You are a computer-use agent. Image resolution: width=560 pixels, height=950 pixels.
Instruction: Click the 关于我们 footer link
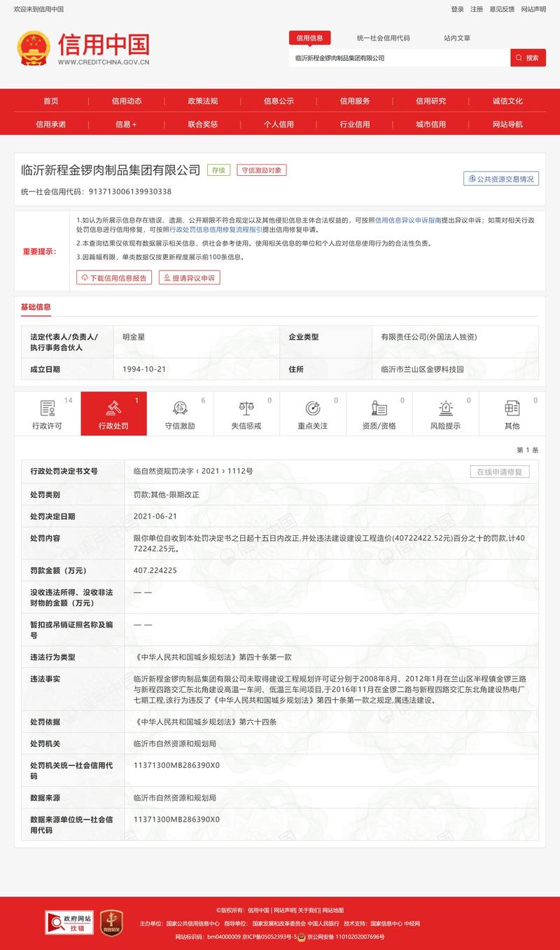coord(309,910)
